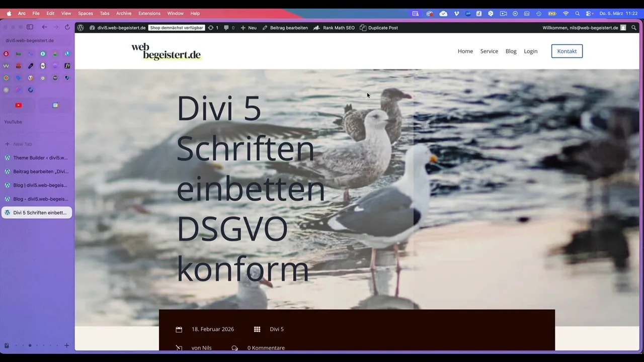Click the search magnifier icon in the admin bar
Screen dimensions: 644x362
[x=634, y=28]
